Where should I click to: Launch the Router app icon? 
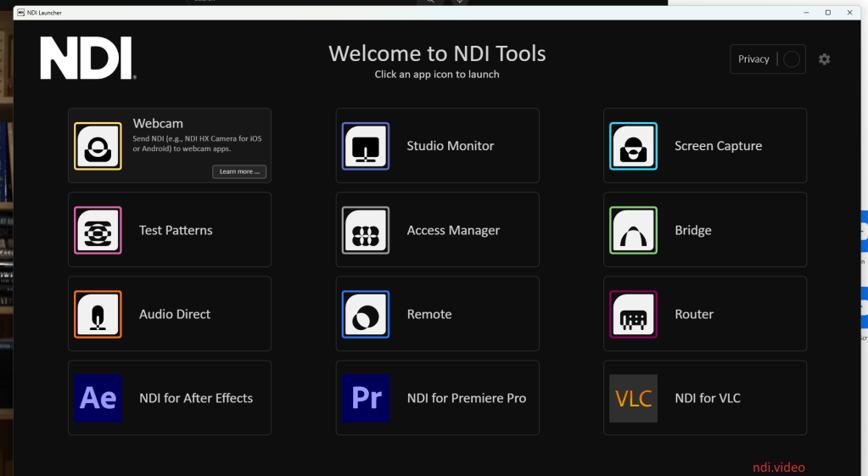pos(633,315)
